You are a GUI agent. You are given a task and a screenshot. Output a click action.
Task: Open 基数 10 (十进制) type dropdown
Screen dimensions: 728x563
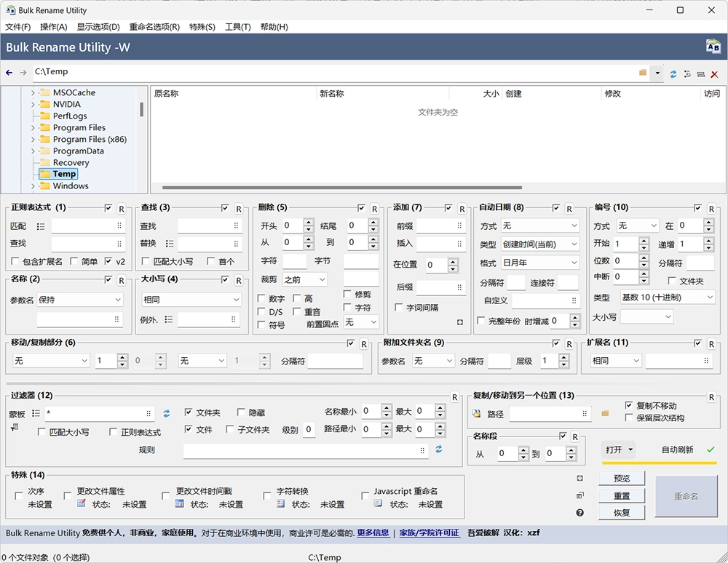pos(668,298)
